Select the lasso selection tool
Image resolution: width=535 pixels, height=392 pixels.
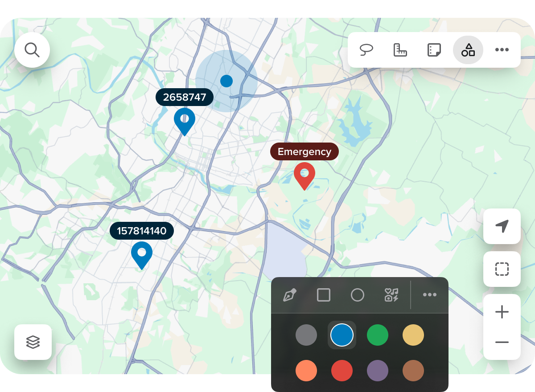click(366, 50)
